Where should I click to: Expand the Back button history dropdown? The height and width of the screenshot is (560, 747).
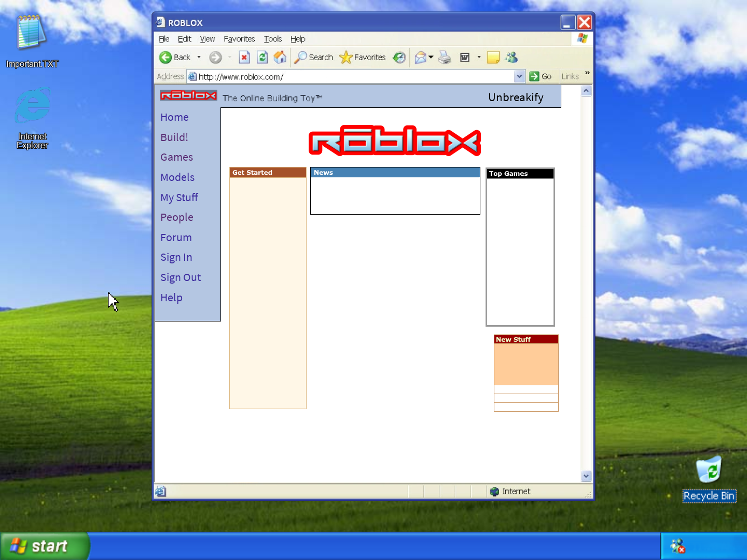click(x=199, y=58)
